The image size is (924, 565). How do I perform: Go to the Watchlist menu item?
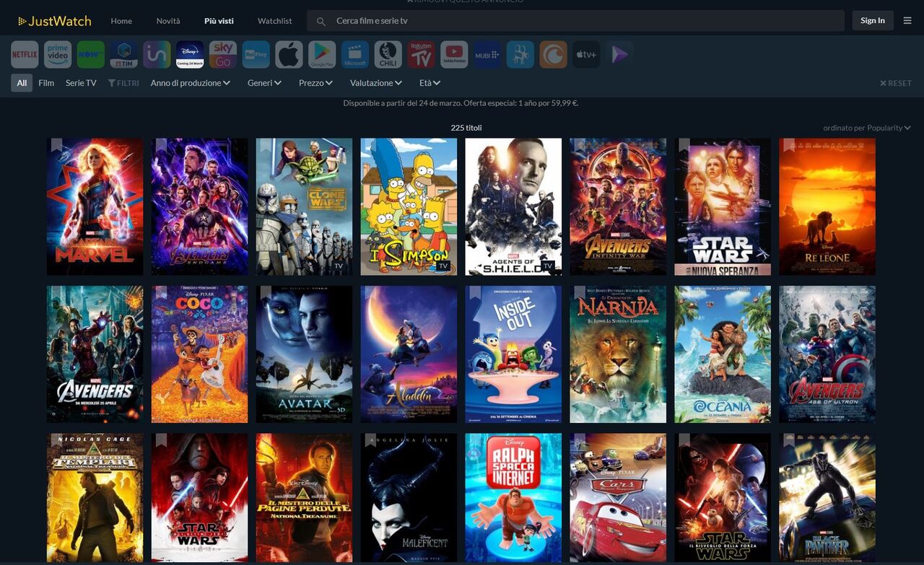pos(274,21)
